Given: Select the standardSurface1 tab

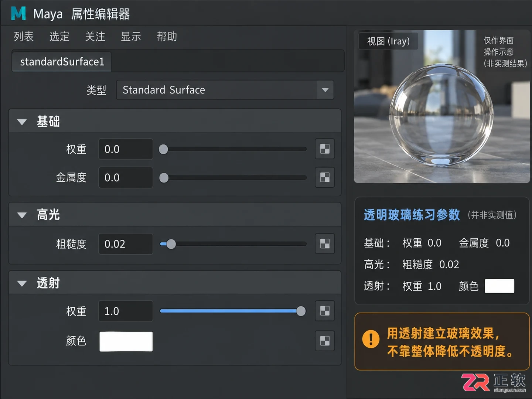Looking at the screenshot, I should pyautogui.click(x=62, y=62).
